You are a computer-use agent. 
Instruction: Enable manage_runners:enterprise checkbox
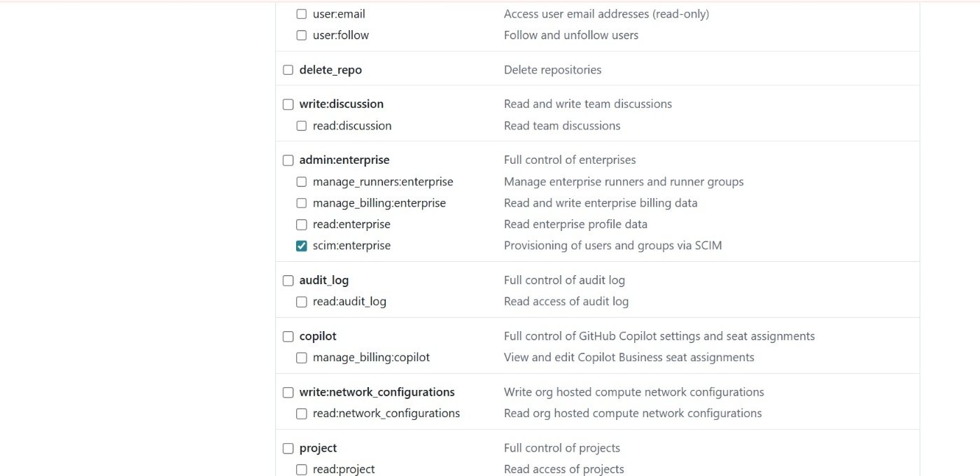click(302, 182)
